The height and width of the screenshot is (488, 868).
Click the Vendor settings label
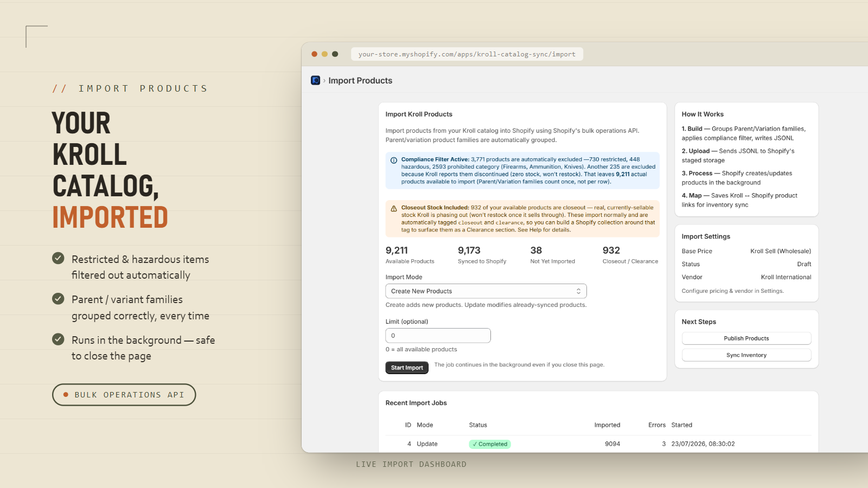(692, 277)
